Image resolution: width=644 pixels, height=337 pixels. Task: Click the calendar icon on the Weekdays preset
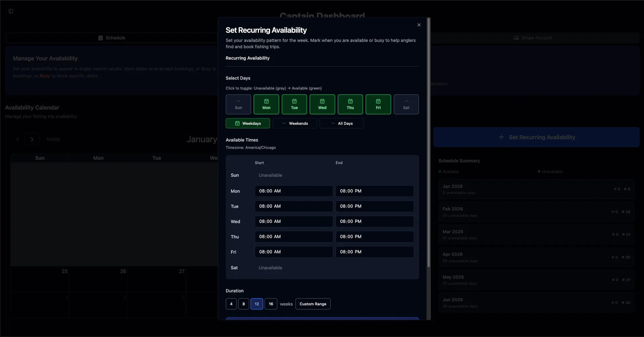click(237, 123)
